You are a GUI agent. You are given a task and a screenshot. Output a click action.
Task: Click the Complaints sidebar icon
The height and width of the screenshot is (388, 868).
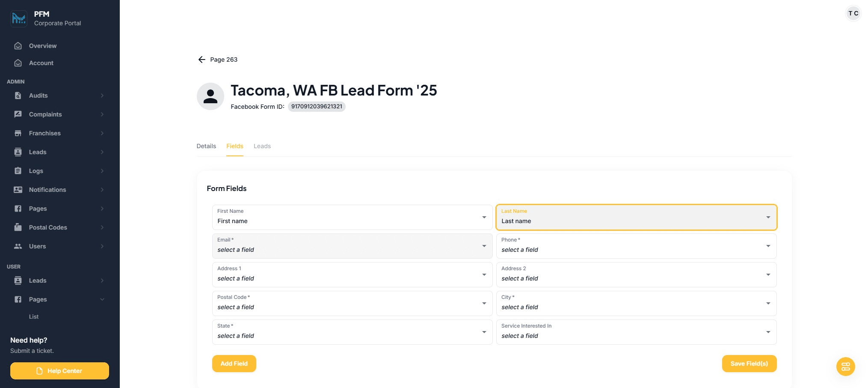[18, 114]
